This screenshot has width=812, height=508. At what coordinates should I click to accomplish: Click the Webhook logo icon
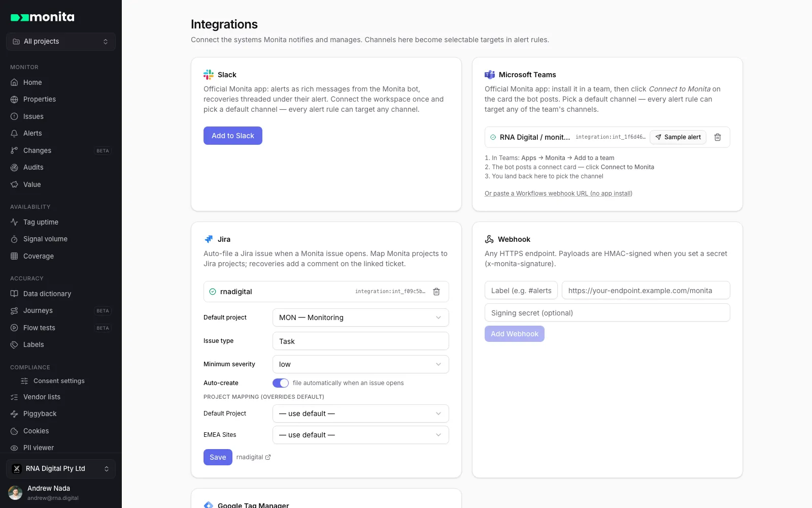click(489, 239)
